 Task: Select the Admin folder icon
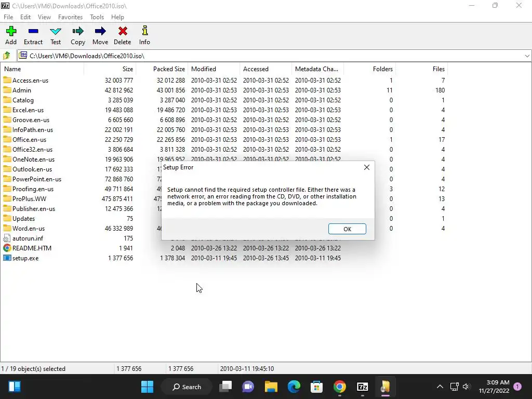pos(7,90)
